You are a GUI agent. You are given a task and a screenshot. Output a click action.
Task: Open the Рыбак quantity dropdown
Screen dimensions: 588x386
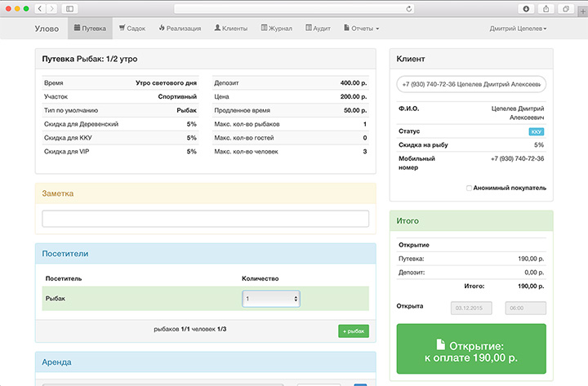pos(271,299)
